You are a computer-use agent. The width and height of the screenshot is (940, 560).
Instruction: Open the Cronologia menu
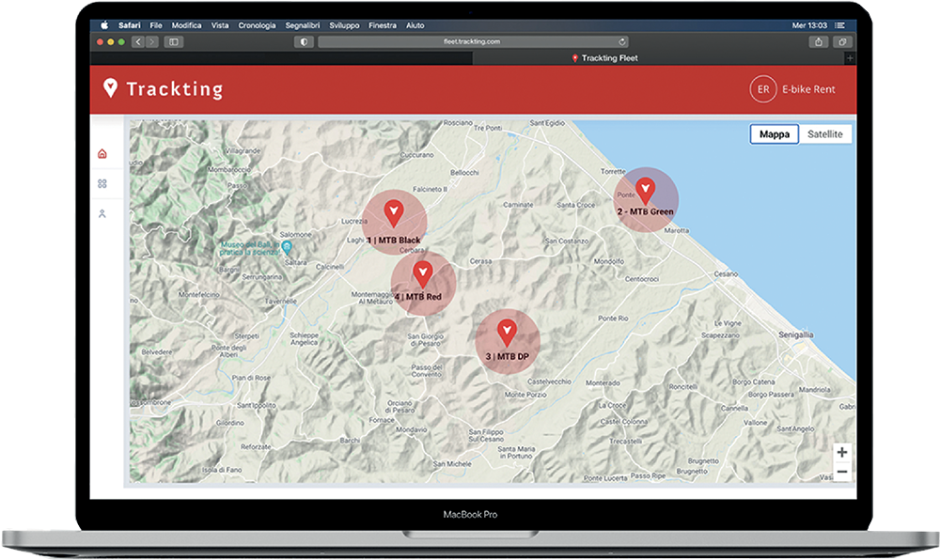[257, 25]
